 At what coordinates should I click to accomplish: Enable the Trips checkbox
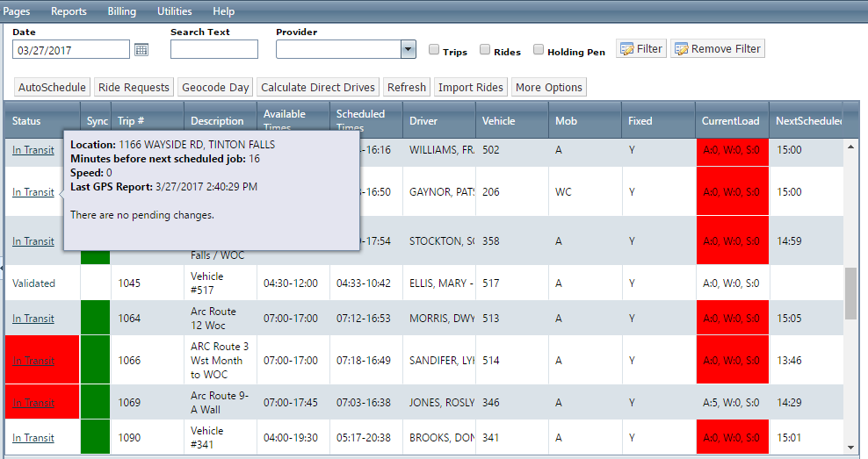tap(434, 50)
